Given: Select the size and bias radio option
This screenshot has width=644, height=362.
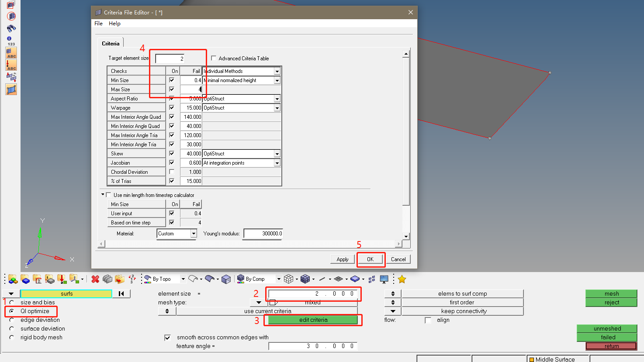Looking at the screenshot, I should [11, 302].
